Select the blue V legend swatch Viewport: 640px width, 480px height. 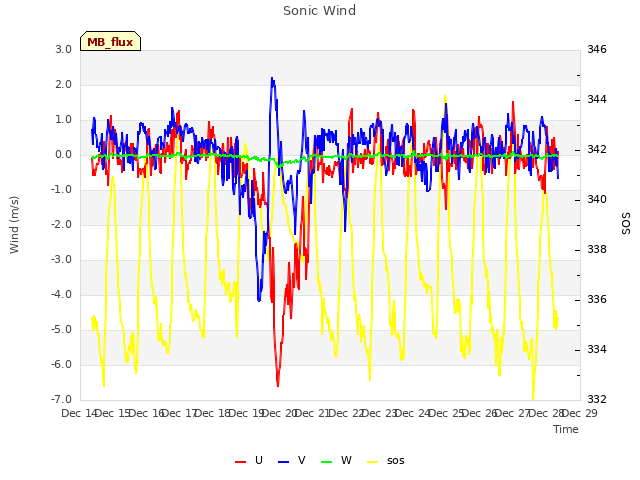[x=283, y=461]
